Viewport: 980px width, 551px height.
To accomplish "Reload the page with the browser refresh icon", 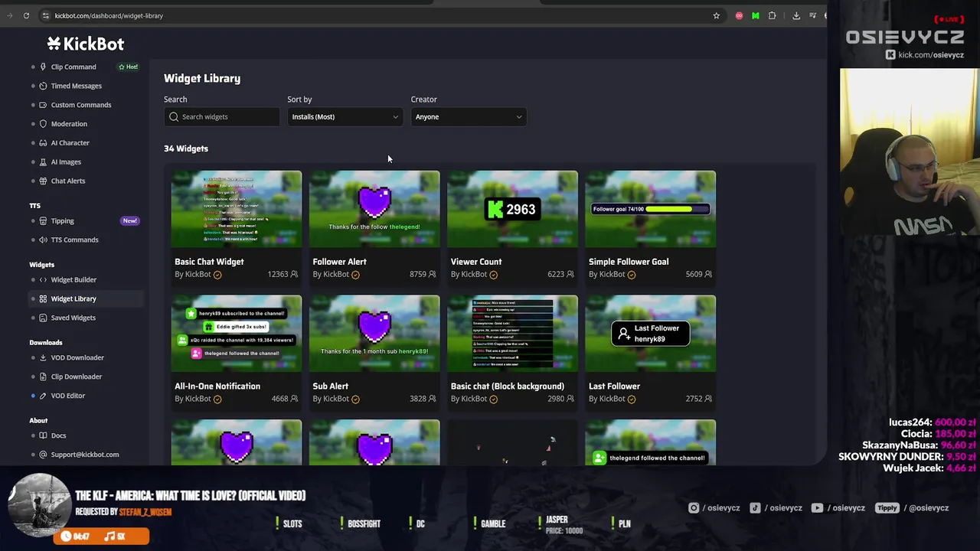I will [x=26, y=15].
